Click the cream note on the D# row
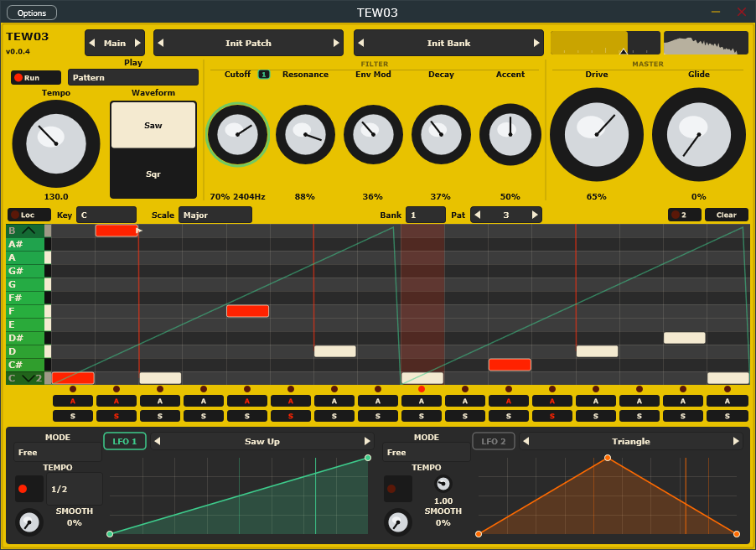756x550 pixels. click(x=684, y=338)
